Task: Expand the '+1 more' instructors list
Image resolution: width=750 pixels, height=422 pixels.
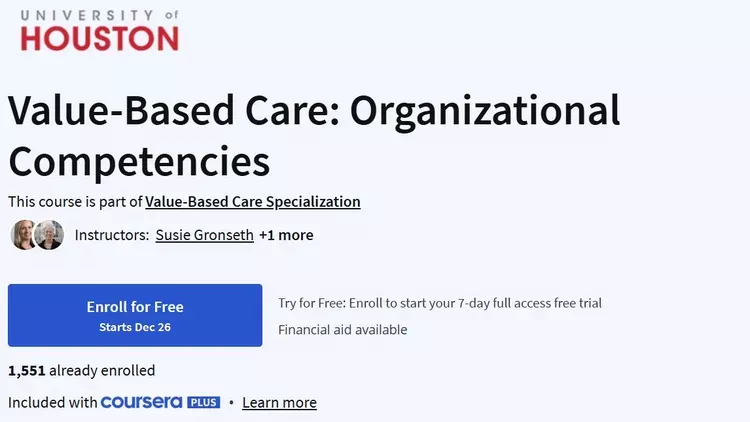Action: (286, 235)
